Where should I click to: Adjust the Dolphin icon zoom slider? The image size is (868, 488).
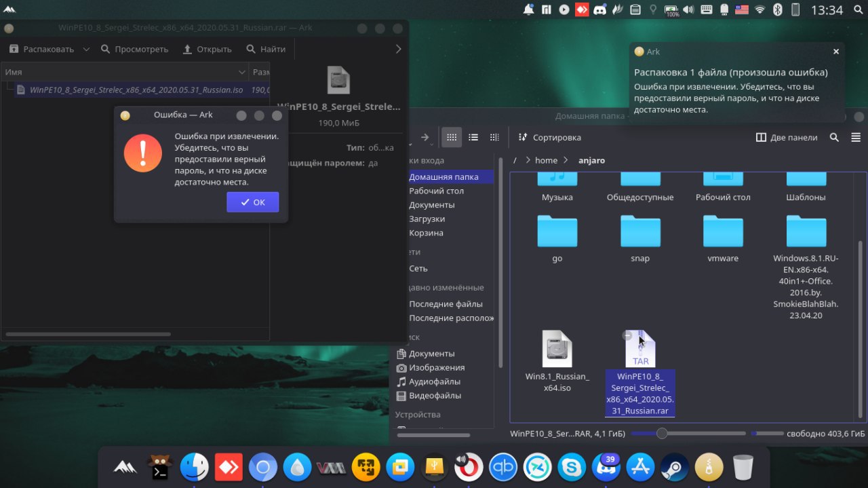pos(662,433)
